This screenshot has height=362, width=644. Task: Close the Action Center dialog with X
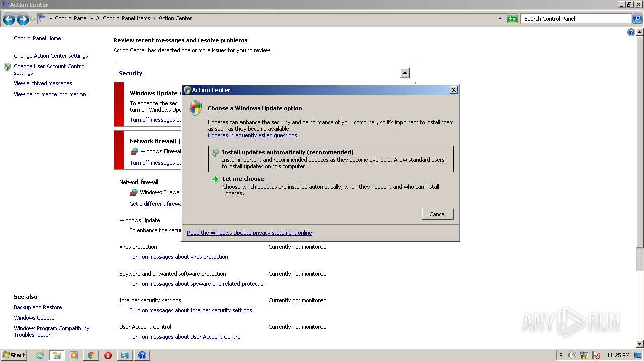point(453,90)
